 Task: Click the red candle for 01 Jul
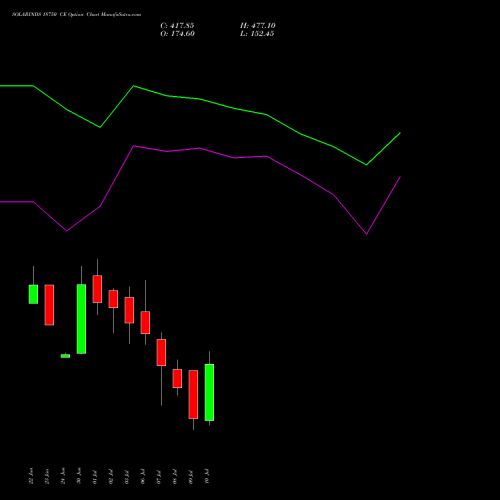[97, 289]
